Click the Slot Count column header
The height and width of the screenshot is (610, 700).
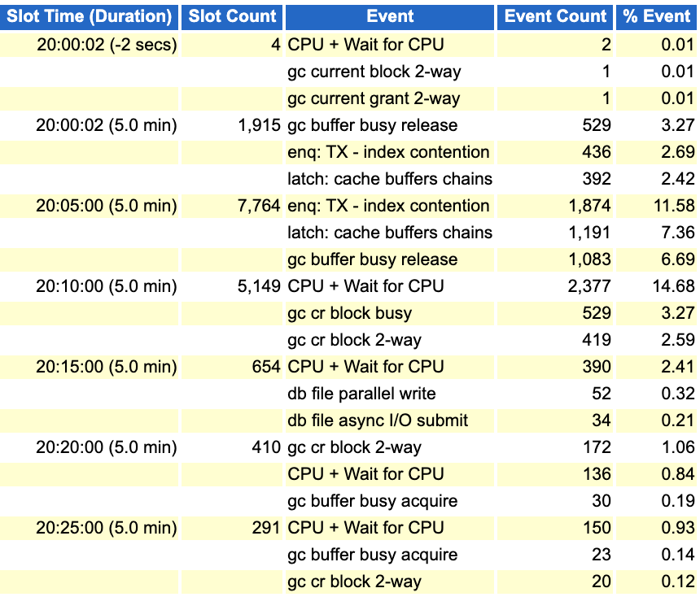pos(232,16)
